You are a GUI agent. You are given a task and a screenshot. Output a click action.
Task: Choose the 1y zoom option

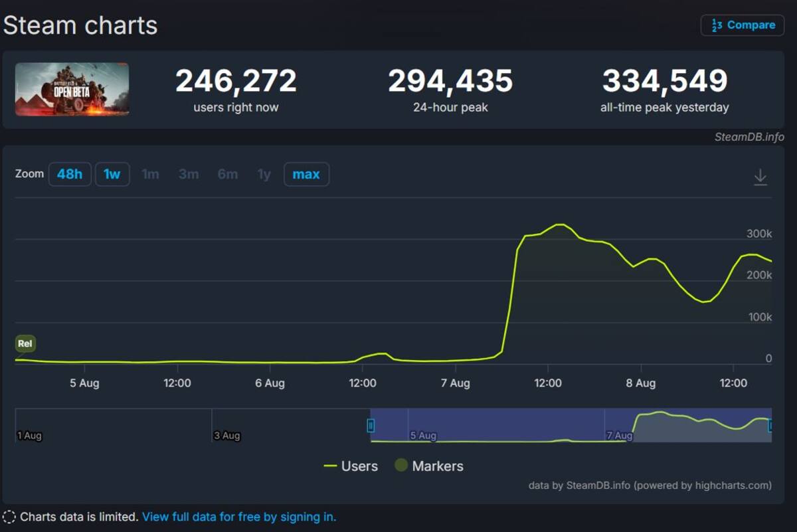264,174
